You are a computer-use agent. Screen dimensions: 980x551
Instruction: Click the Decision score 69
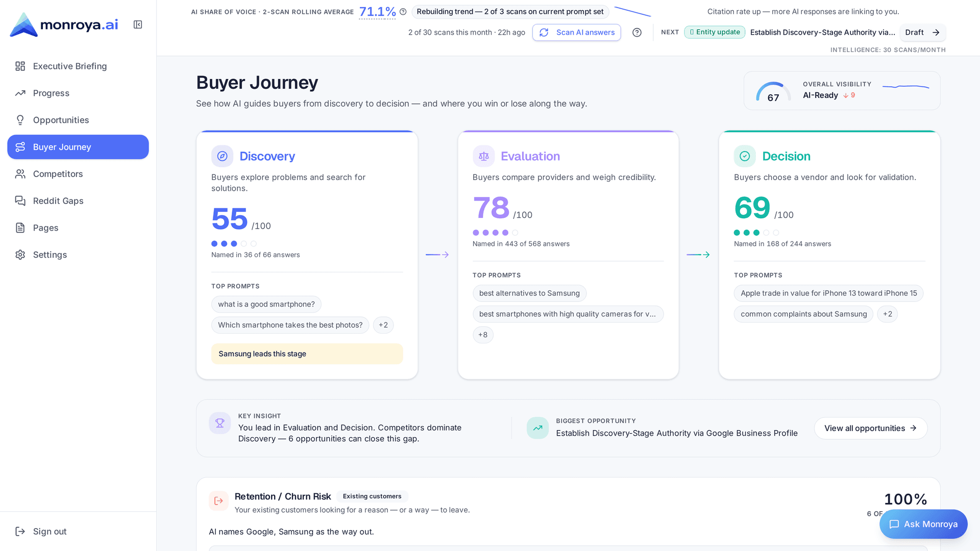[x=752, y=208]
